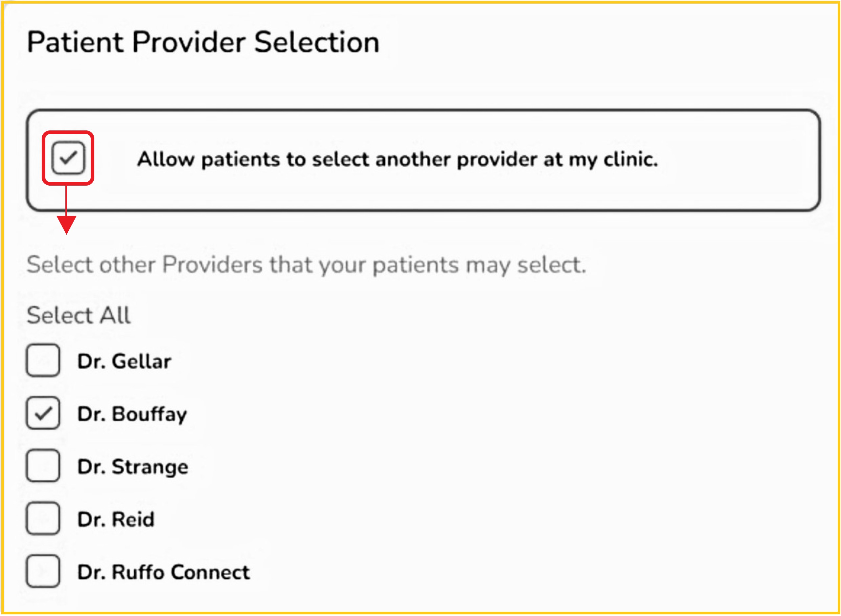Select the Dr. Ruffo Connect checkbox
The height and width of the screenshot is (616, 841).
[x=43, y=571]
